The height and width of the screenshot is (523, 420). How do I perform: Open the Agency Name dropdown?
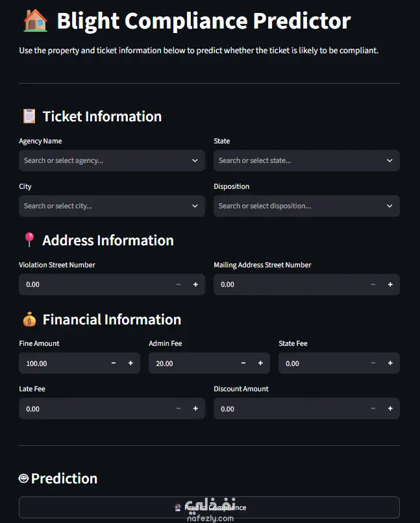coord(112,160)
